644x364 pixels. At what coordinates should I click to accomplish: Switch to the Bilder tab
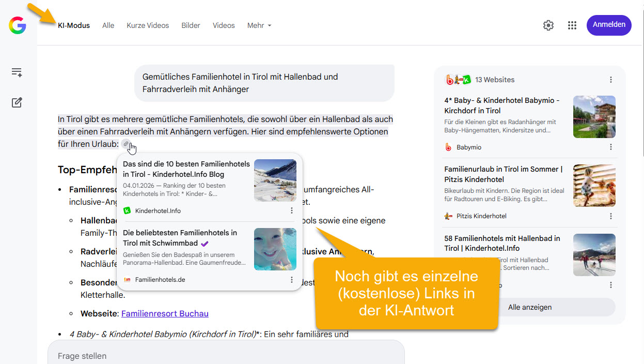[191, 25]
